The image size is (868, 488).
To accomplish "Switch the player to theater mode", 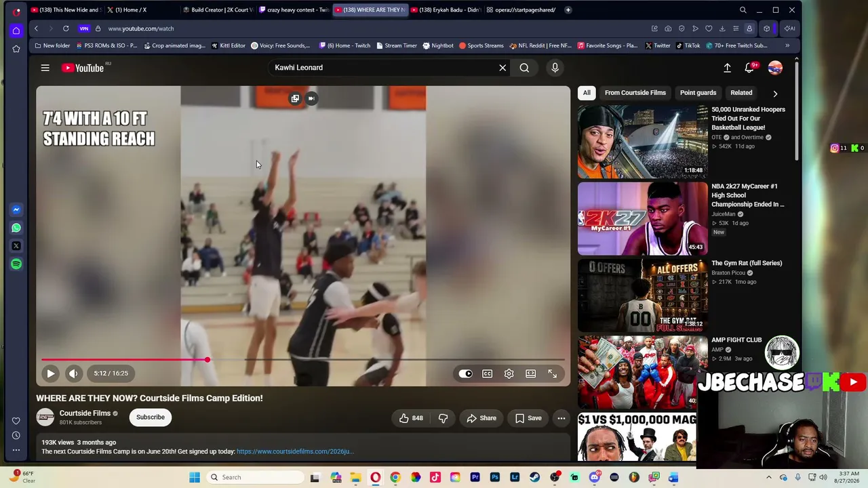I will coord(530,373).
